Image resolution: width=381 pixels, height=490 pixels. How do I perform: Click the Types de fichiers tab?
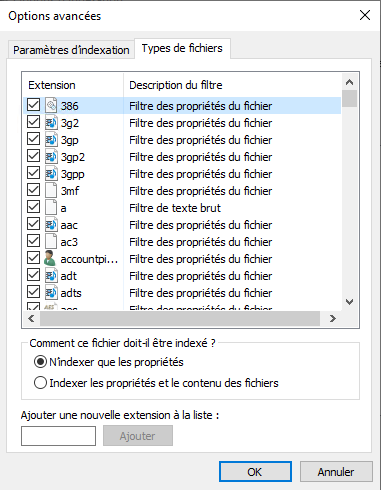[182, 49]
